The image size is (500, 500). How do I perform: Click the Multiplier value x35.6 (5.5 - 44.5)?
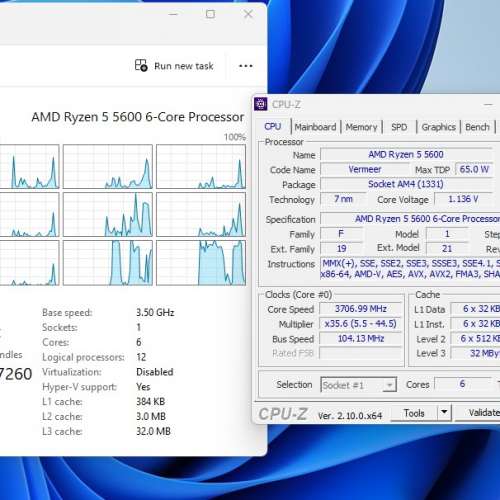361,324
